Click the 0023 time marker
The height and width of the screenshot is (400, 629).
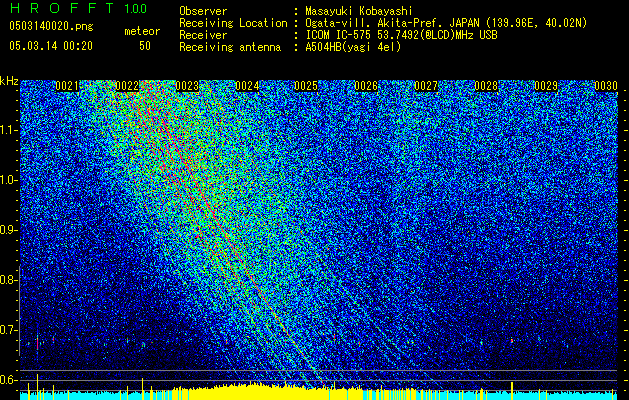[x=187, y=86]
